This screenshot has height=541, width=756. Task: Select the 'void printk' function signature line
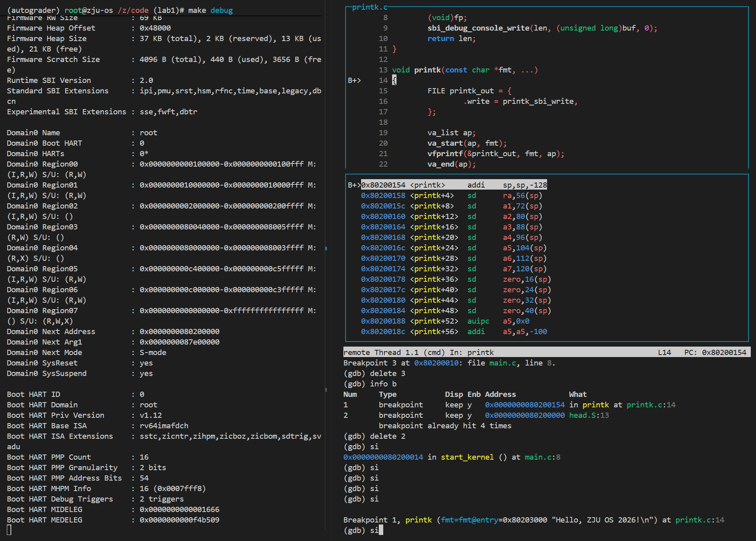(465, 70)
